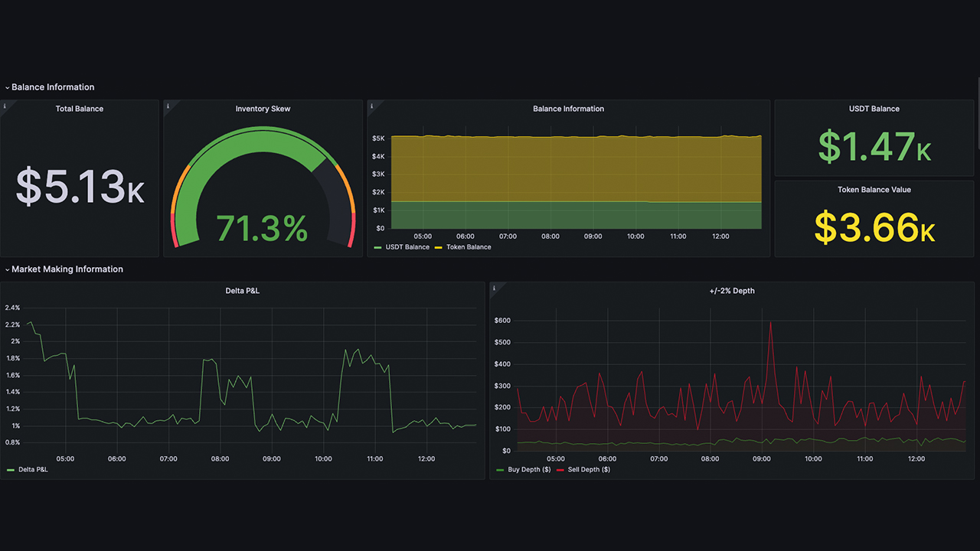980x551 pixels.
Task: Click the Inventory Skew panel info icon
Action: pos(168,106)
